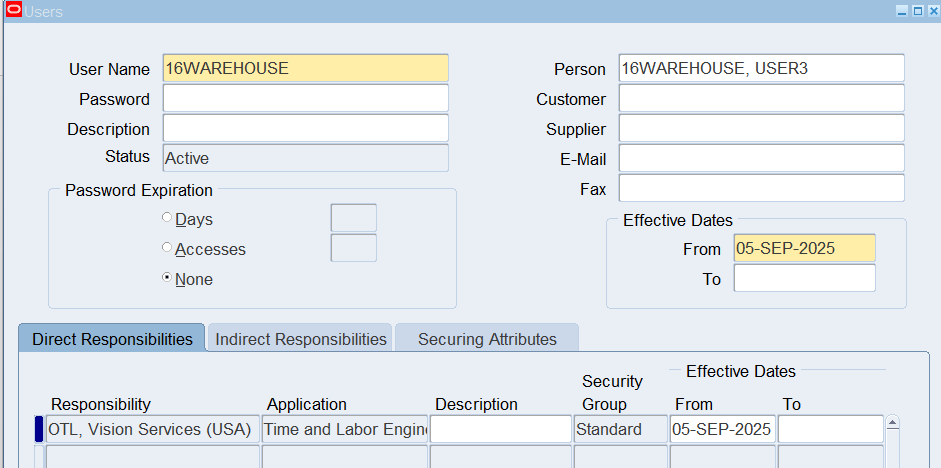Click the Oracle logo icon in title bar
The image size is (941, 468).
coord(14,10)
